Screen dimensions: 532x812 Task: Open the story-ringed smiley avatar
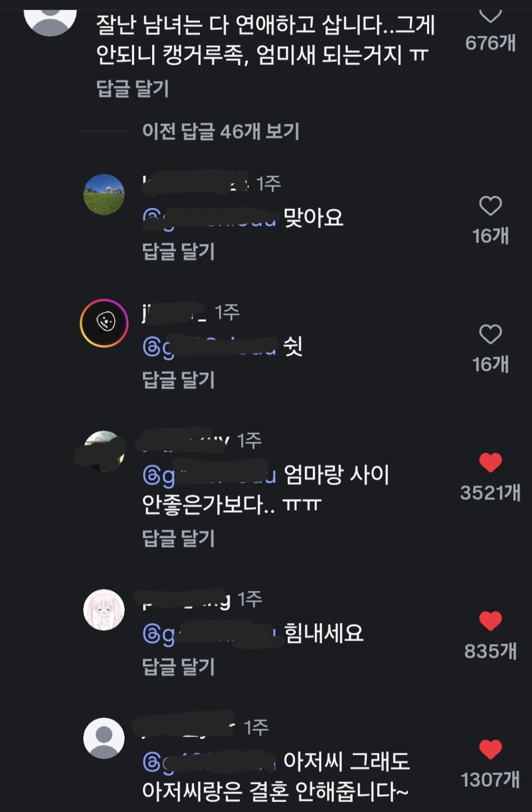(x=104, y=323)
